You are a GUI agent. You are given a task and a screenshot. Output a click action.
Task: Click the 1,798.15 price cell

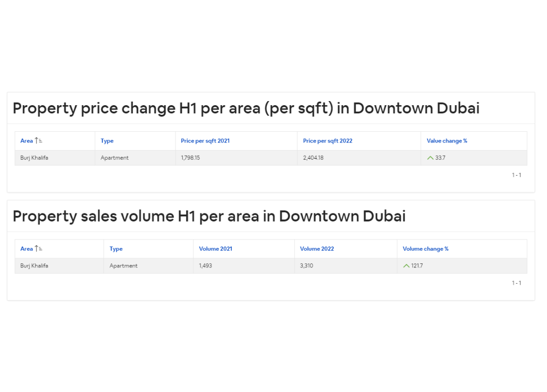click(x=190, y=158)
